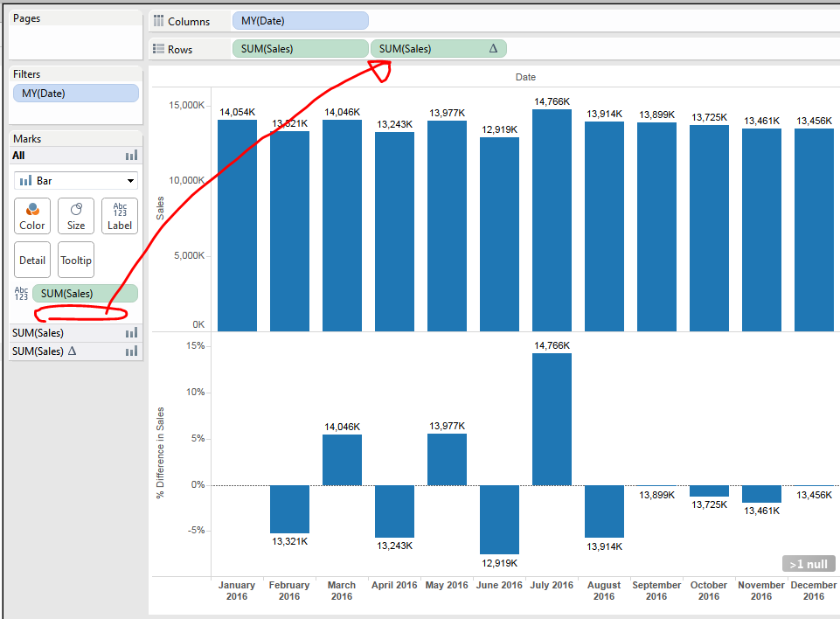840x619 pixels.
Task: Click bar icon on SUM(Sales) delta marks row
Action: coord(132,351)
